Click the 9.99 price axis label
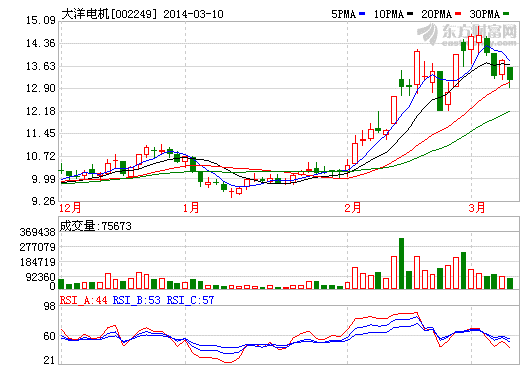The height and width of the screenshot is (365, 520). [43, 179]
